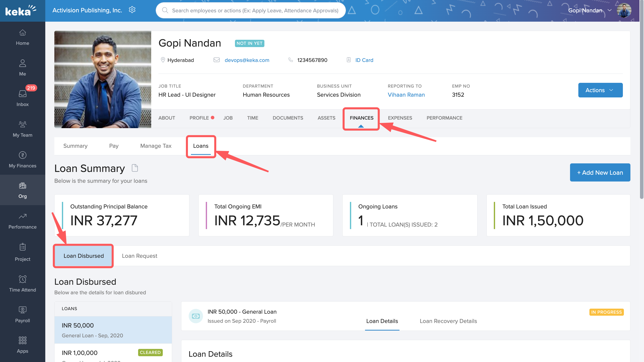Open the Project clipboard icon
This screenshot has height=362, width=644.
point(22,247)
